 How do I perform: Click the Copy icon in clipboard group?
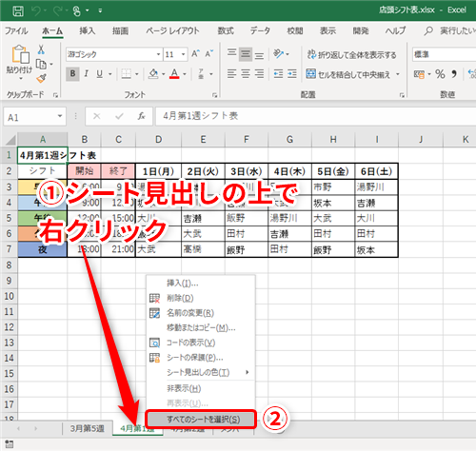click(41, 64)
